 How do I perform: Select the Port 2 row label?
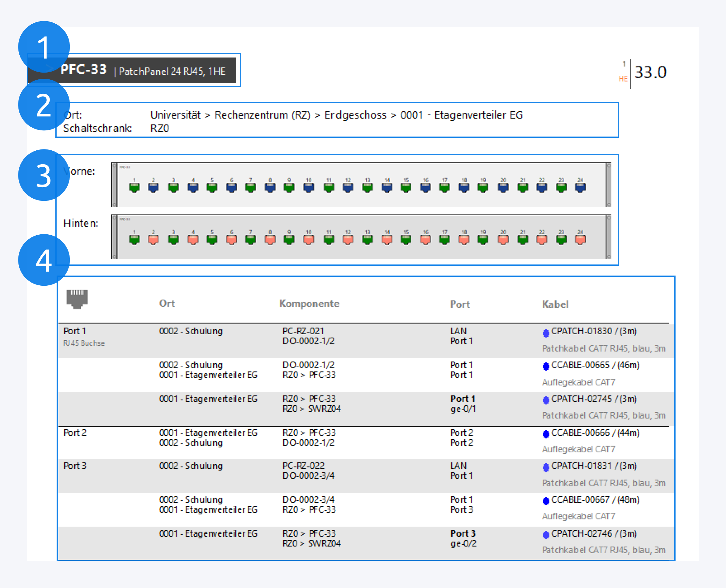[x=75, y=432]
